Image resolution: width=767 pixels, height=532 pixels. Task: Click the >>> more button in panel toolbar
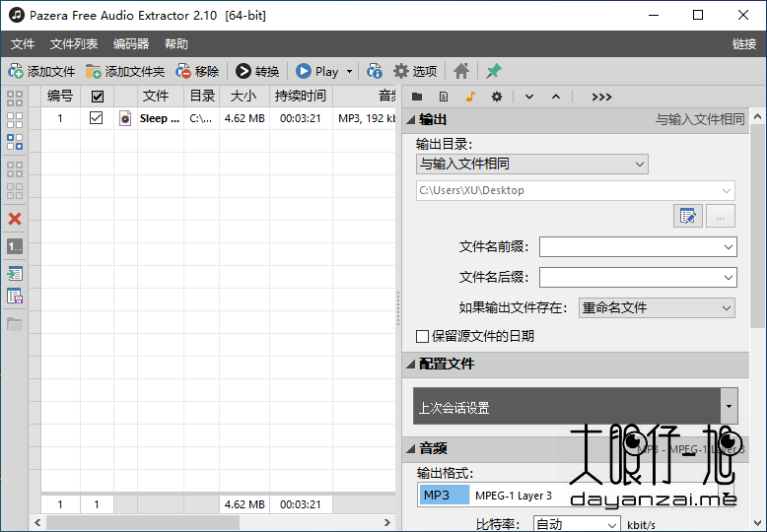(x=601, y=97)
